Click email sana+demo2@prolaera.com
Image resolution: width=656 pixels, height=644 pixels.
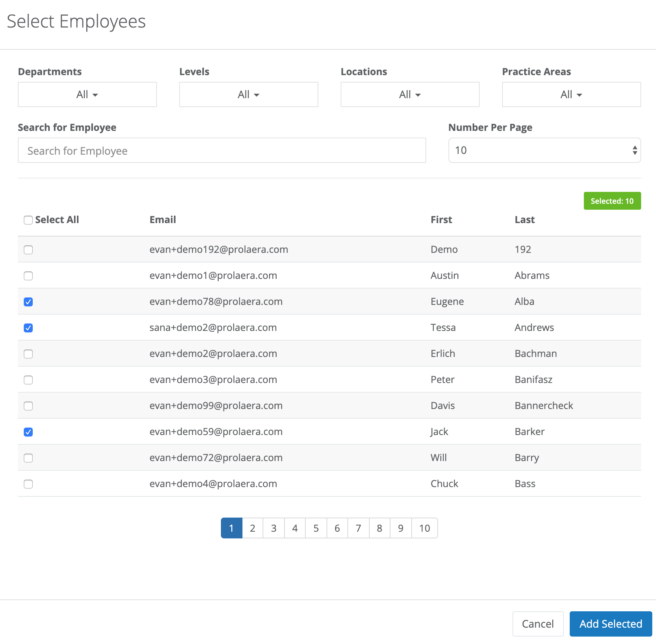[213, 328]
